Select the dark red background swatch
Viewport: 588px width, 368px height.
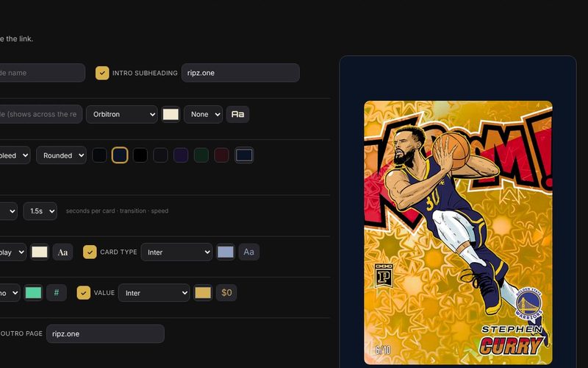pyautogui.click(x=221, y=155)
